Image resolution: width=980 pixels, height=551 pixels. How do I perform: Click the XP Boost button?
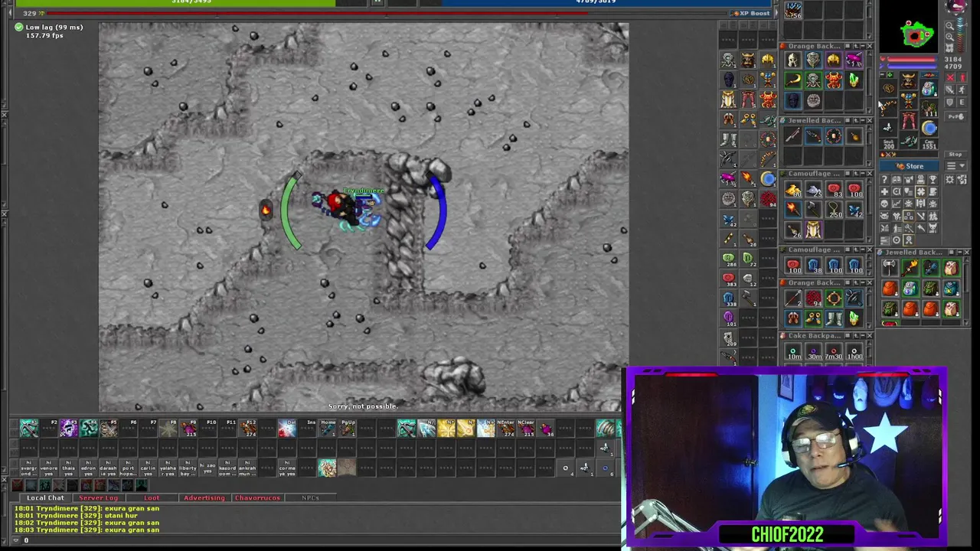750,13
